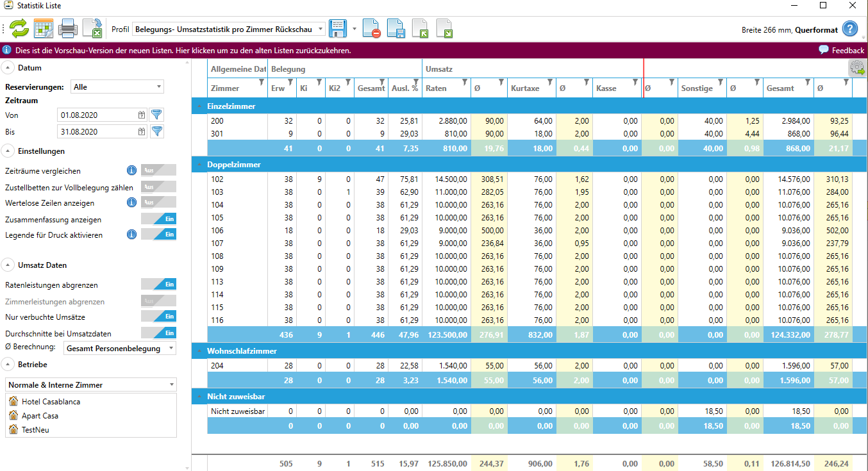Click the Ausl. % column header

pos(405,88)
